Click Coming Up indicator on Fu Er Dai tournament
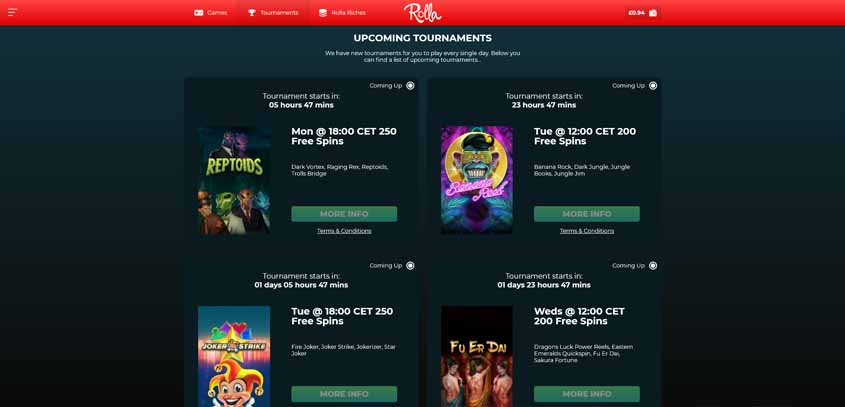 point(653,265)
